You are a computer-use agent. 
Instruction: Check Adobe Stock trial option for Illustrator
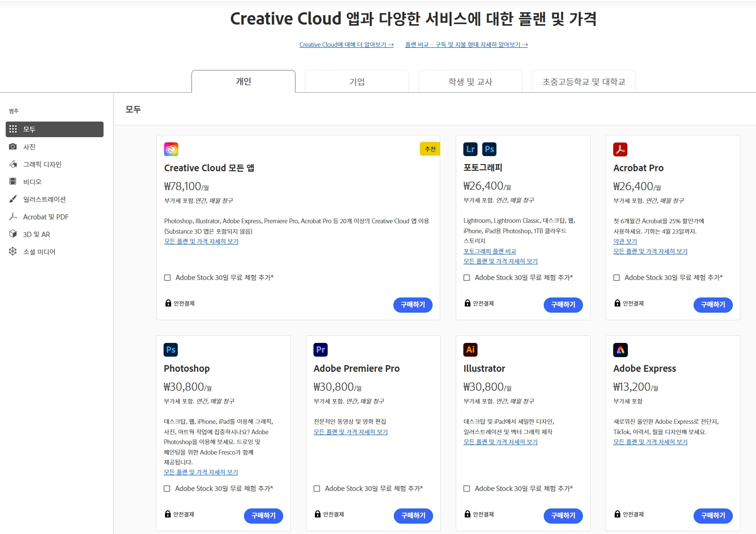coord(467,489)
